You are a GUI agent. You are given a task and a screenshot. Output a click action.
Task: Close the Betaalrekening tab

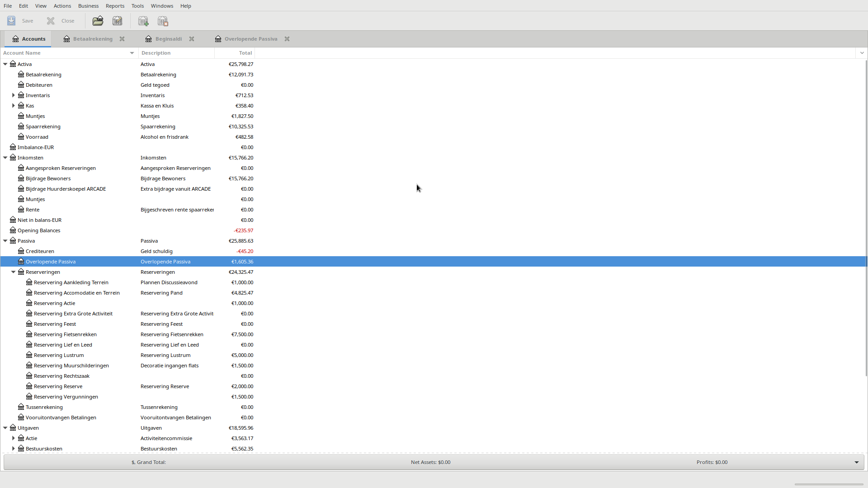[x=122, y=39]
